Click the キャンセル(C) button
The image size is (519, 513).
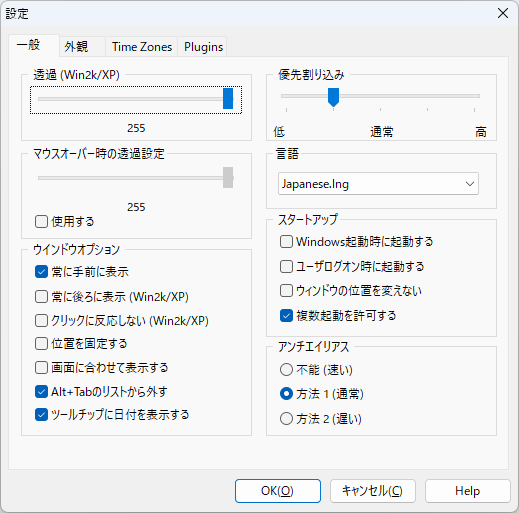[373, 491]
